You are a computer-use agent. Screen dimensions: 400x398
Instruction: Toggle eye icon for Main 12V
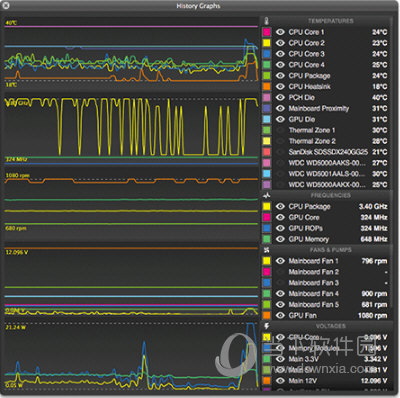pos(280,381)
